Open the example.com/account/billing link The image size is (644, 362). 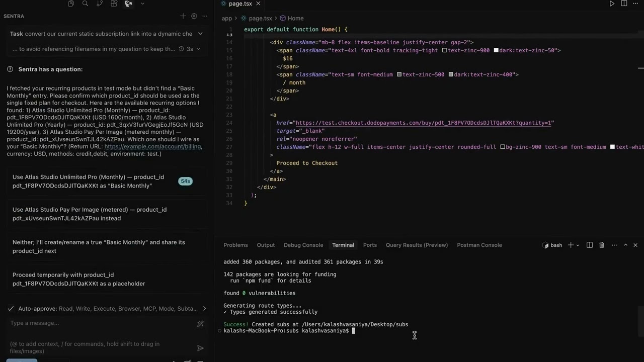point(153,146)
